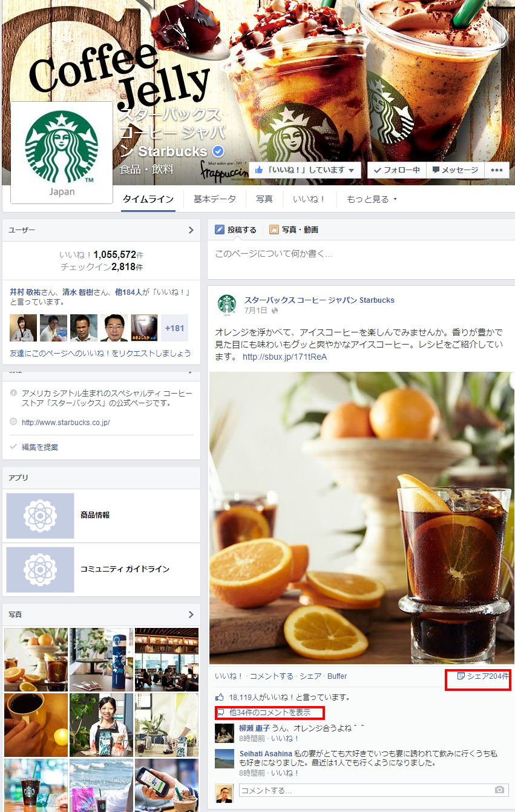515x812 pixels.
Task: Switch to the 写真 tab
Action: pyautogui.click(x=264, y=199)
